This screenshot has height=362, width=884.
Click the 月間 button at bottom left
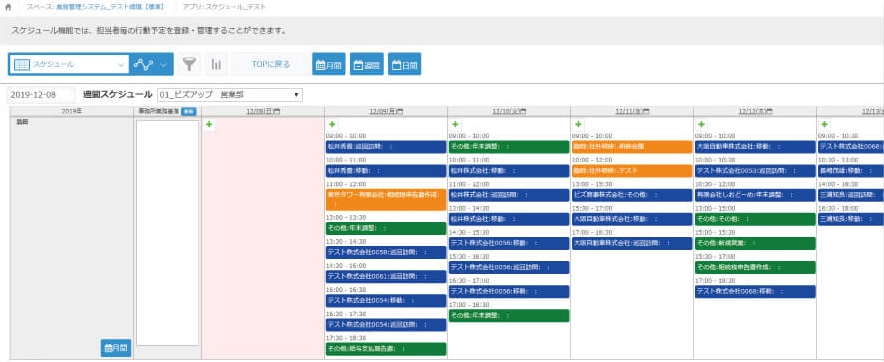(x=116, y=348)
